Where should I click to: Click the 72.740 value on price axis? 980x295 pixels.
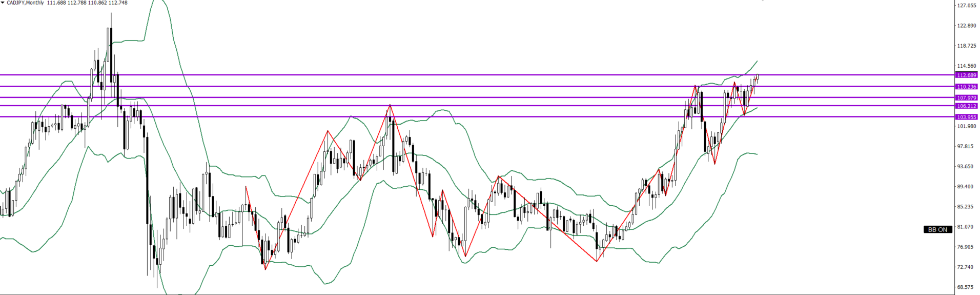click(x=967, y=267)
